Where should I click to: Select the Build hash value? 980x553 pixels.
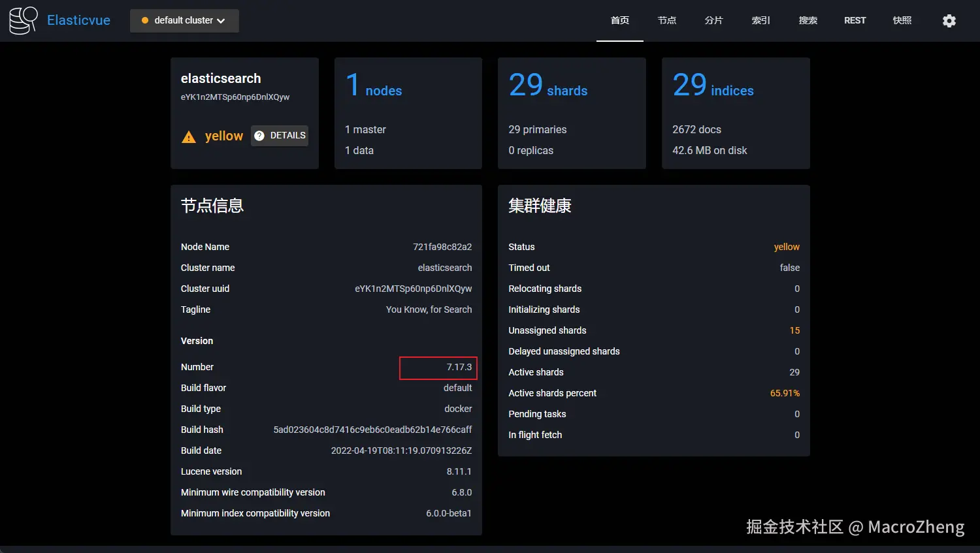tap(372, 430)
